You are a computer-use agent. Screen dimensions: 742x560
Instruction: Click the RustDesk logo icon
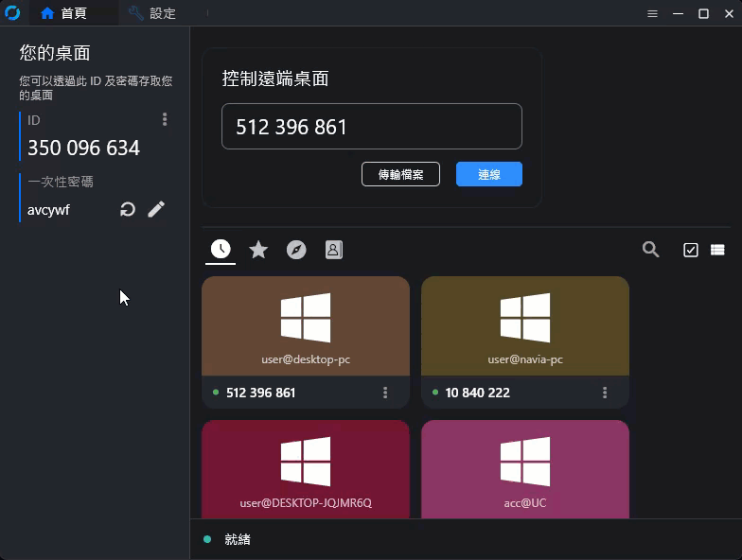pos(12,13)
